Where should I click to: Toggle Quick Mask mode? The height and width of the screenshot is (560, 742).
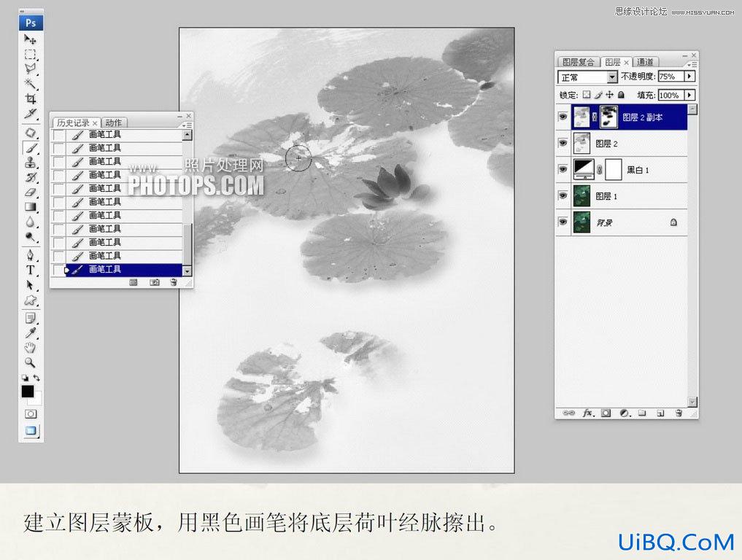[x=31, y=414]
